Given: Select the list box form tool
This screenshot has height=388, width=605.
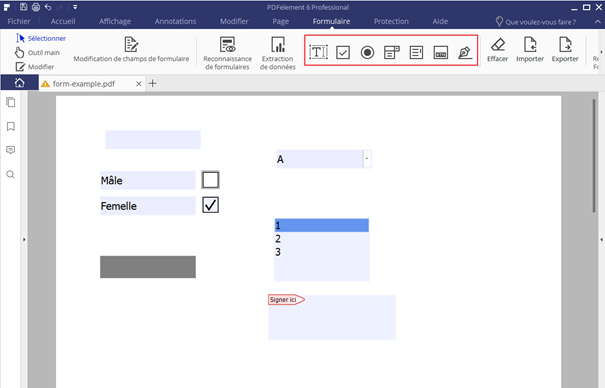Looking at the screenshot, I should pos(416,52).
